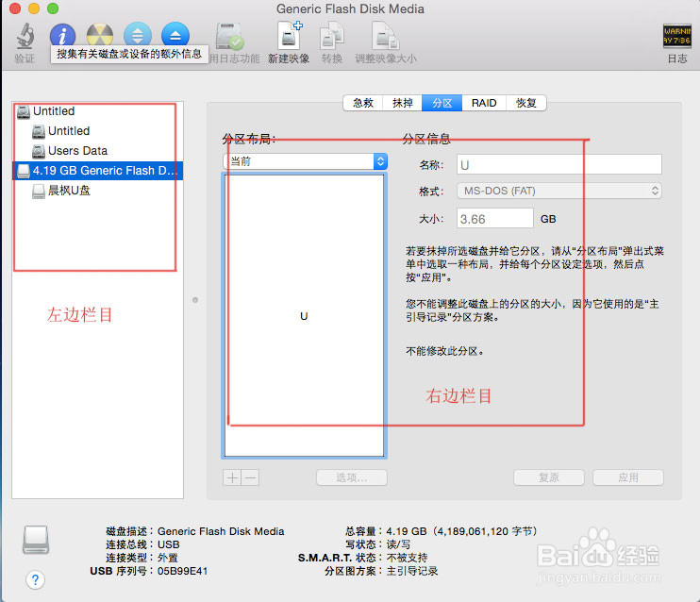The width and height of the screenshot is (700, 602).
Task: Click the Resize Image (调整映像大小) icon
Action: (385, 36)
